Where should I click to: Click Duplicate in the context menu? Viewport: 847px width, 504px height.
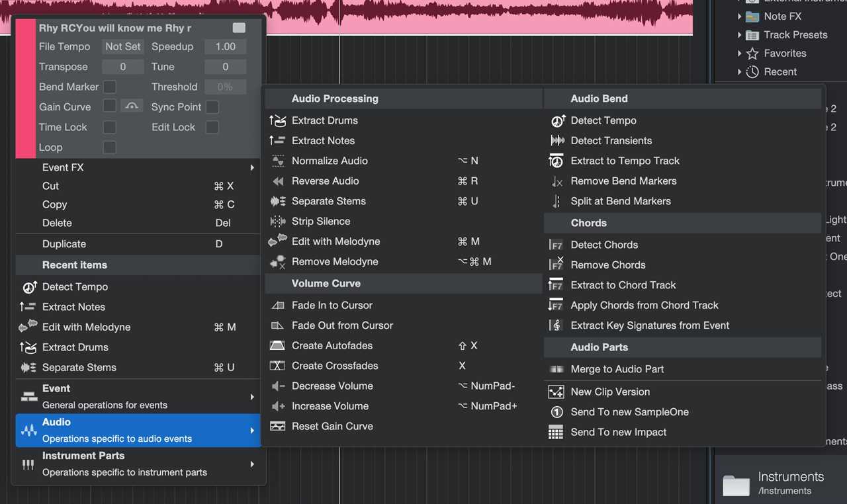(x=64, y=243)
